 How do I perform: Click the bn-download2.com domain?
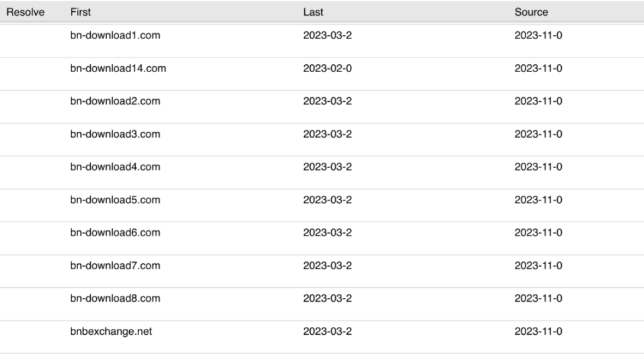(x=115, y=101)
